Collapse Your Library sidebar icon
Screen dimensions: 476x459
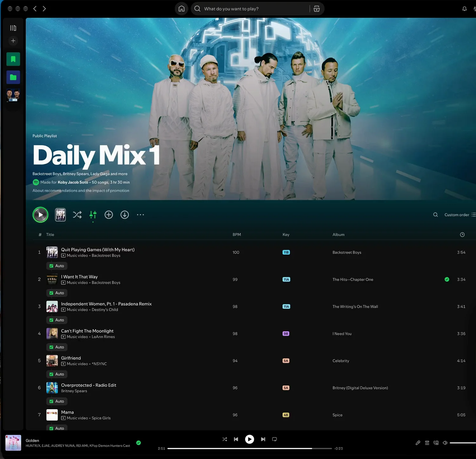click(x=13, y=28)
